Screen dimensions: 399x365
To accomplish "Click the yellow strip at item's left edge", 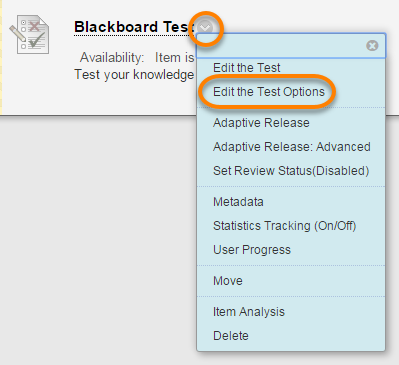I will click(x=1, y=57).
